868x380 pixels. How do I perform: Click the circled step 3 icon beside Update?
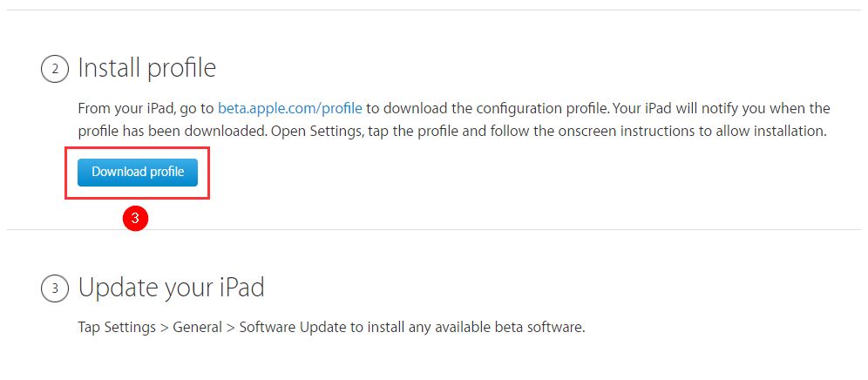[x=55, y=288]
